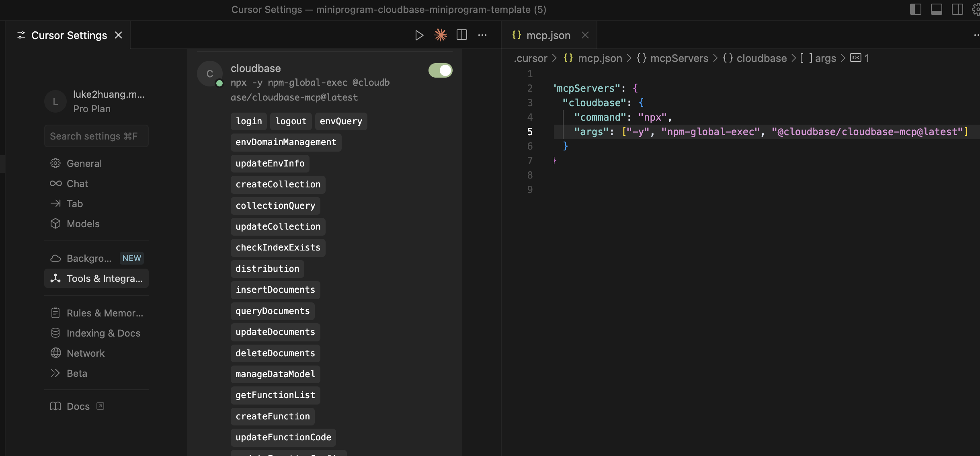Viewport: 980px width, 456px height.
Task: Click the split editor icon
Action: click(x=462, y=35)
